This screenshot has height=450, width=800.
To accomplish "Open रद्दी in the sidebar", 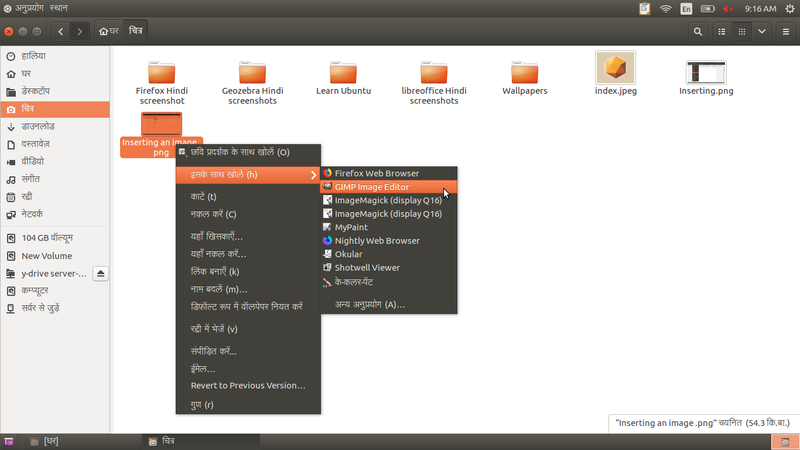I will pos(55,196).
